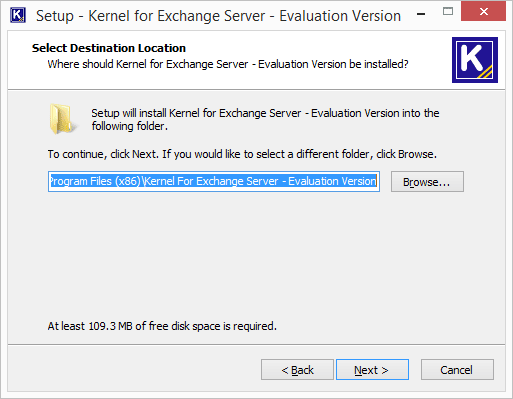Screen dimensions: 513x399
Task: Open the Browse... folder dialog
Action: (x=427, y=182)
